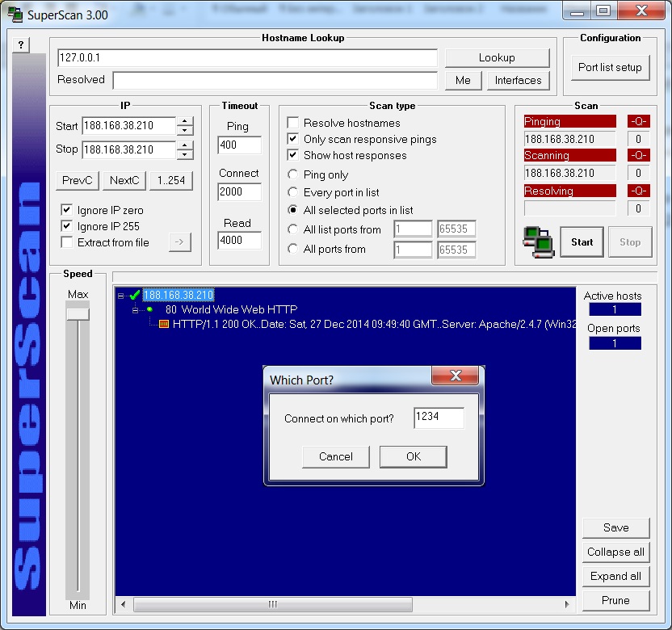Image resolution: width=672 pixels, height=630 pixels.
Task: Select All selected ports in list option
Action: coord(292,210)
